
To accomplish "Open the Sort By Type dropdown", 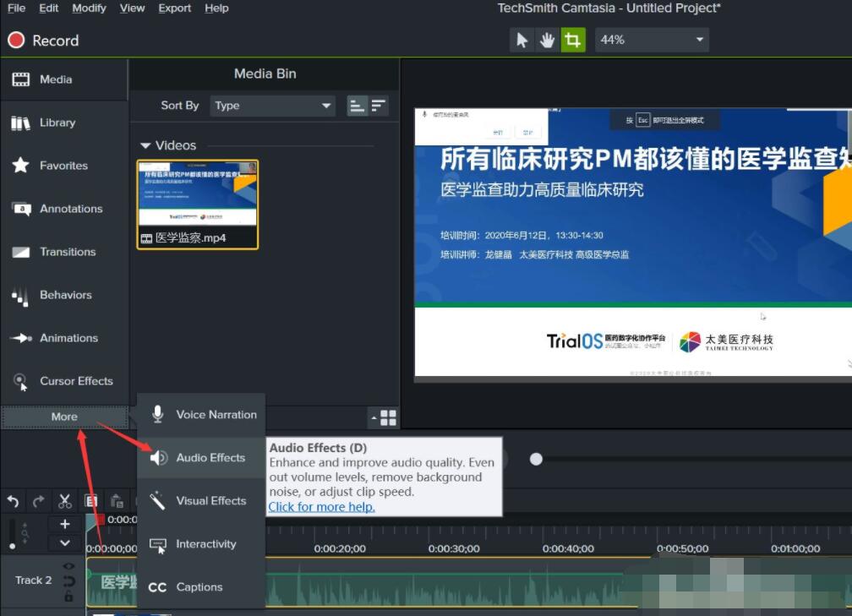I will [x=272, y=105].
